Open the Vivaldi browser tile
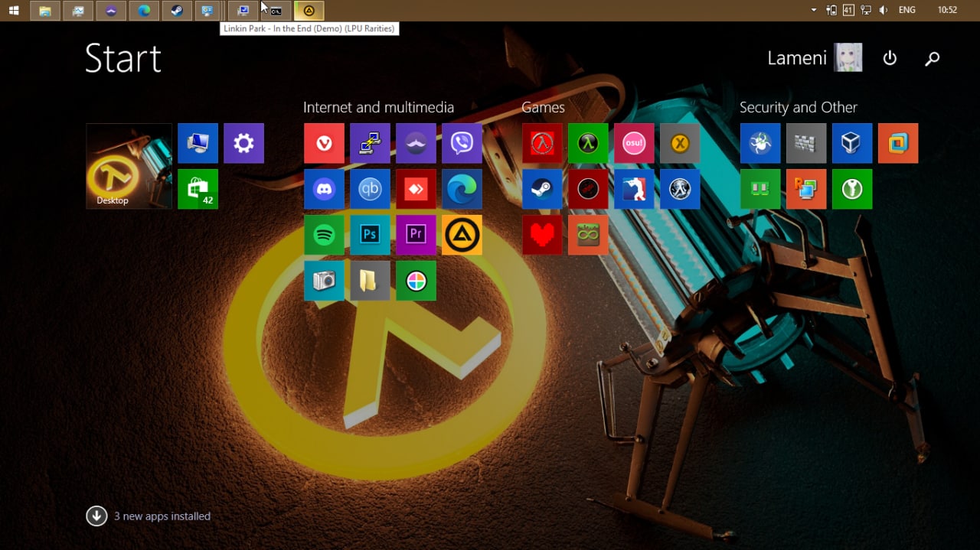Viewport: 980px width, 550px height. click(324, 143)
